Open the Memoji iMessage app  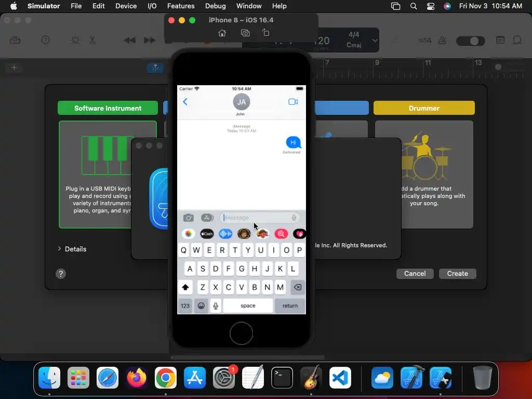tap(244, 234)
